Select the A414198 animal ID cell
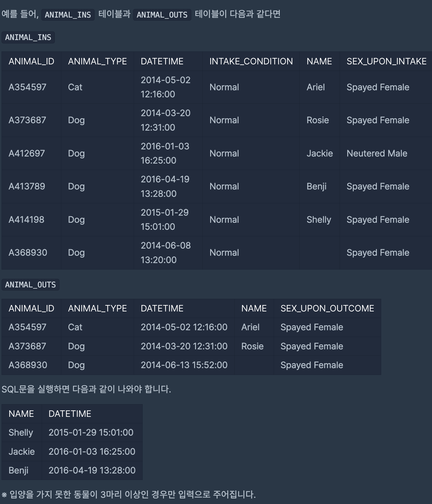Viewport: 432px width, 504px height. [31, 220]
